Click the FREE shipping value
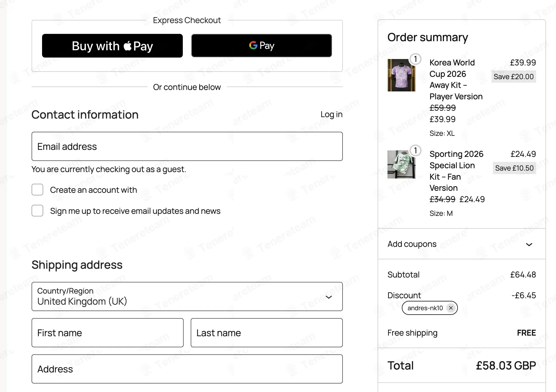The height and width of the screenshot is (392, 556). [x=527, y=333]
